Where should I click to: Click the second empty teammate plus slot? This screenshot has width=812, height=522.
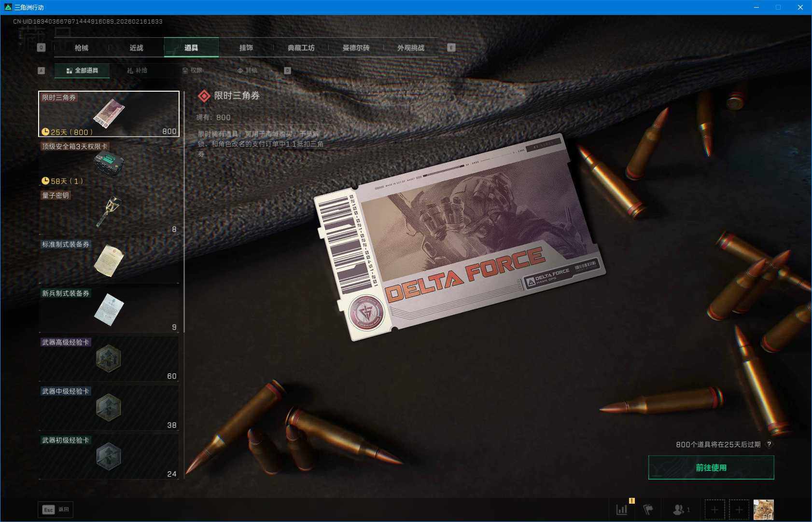[x=739, y=509]
